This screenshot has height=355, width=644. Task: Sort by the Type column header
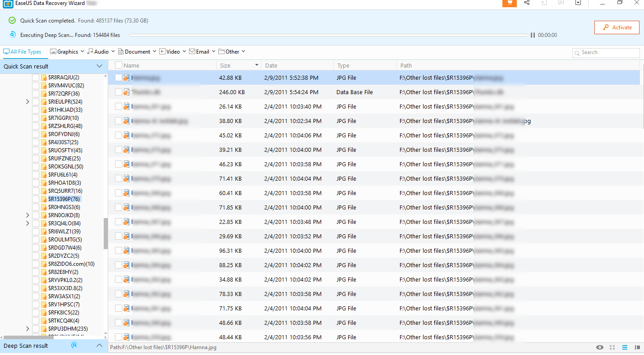pyautogui.click(x=365, y=65)
